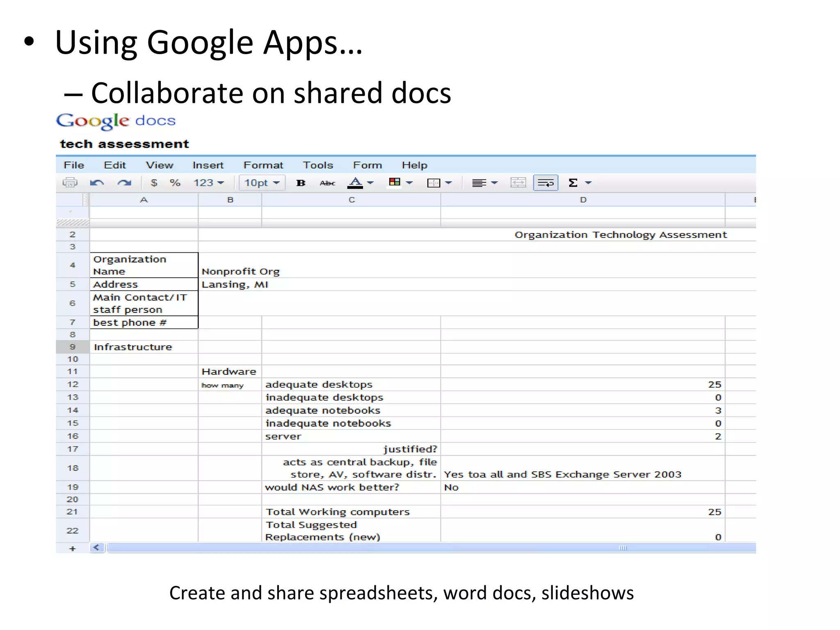Viewport: 840px width, 630px height.
Task: Select the 'Infrastructure' cell
Action: [x=144, y=347]
